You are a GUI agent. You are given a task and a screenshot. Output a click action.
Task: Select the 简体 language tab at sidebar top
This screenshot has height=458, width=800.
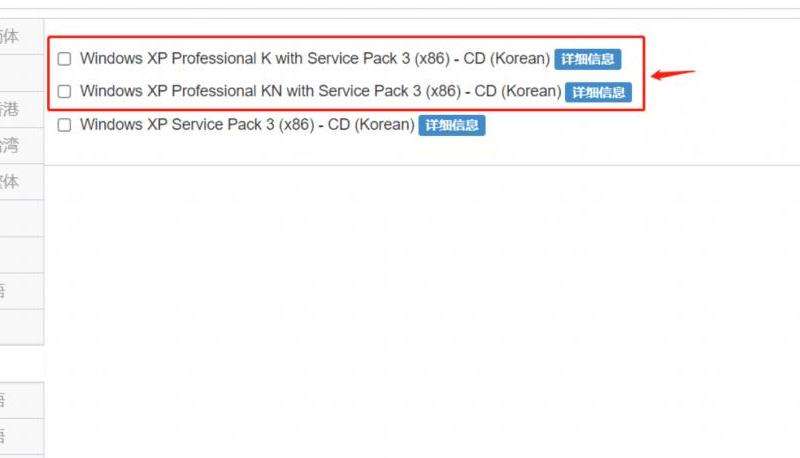(x=21, y=37)
